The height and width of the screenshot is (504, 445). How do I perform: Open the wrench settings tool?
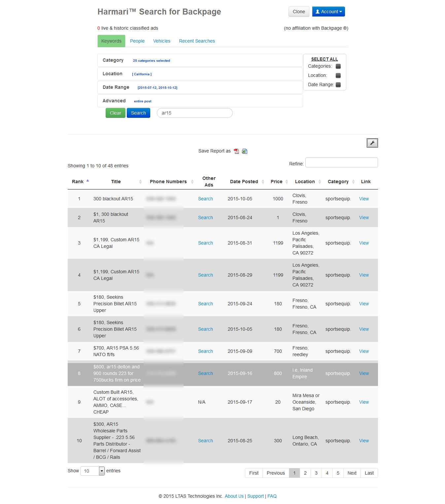[x=372, y=143]
